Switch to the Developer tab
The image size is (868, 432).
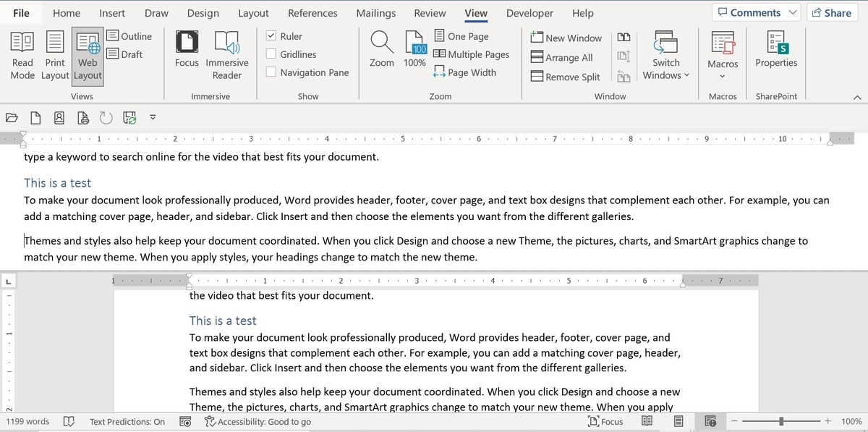529,12
